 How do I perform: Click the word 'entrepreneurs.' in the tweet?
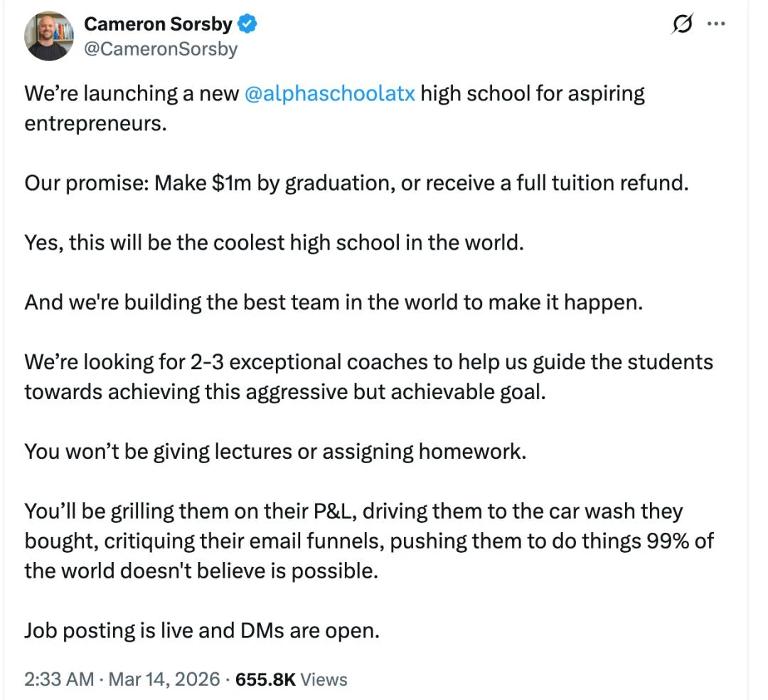[x=95, y=123]
